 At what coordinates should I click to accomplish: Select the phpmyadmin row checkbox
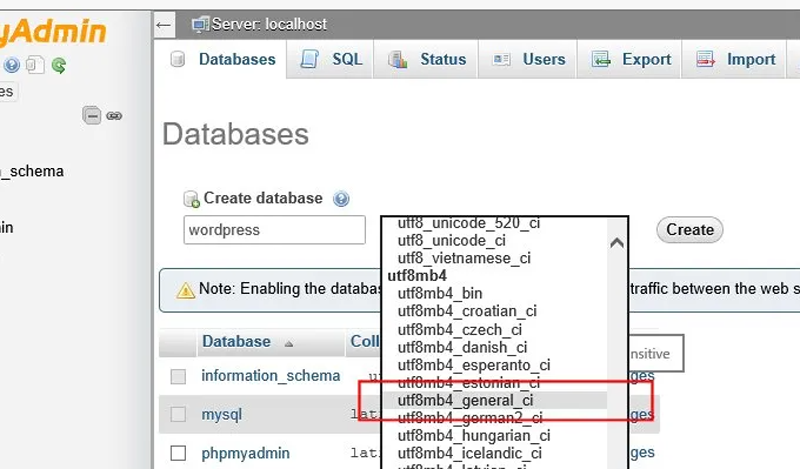pos(178,453)
